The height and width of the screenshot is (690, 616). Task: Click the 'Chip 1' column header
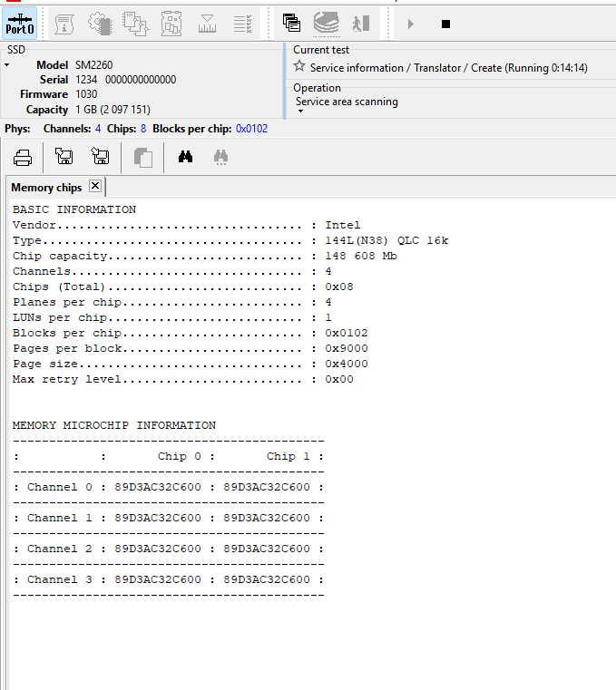288,456
